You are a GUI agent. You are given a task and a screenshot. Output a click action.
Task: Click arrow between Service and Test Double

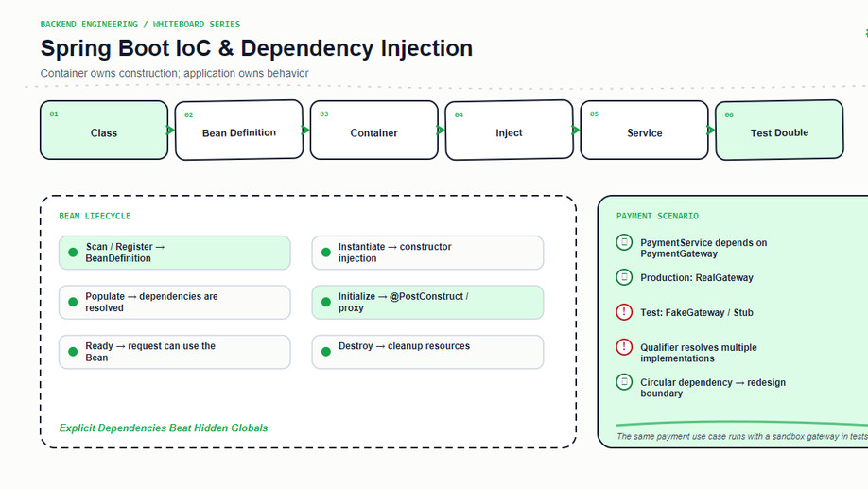coord(711,131)
